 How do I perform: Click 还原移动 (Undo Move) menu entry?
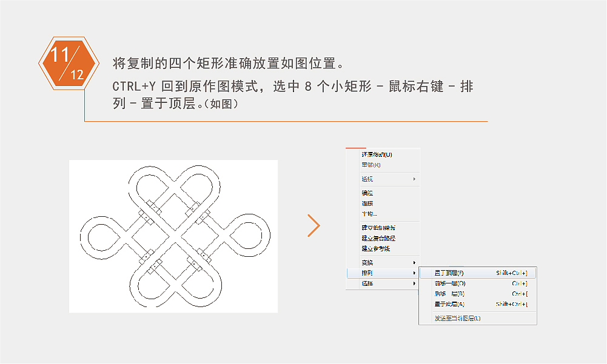(376, 154)
